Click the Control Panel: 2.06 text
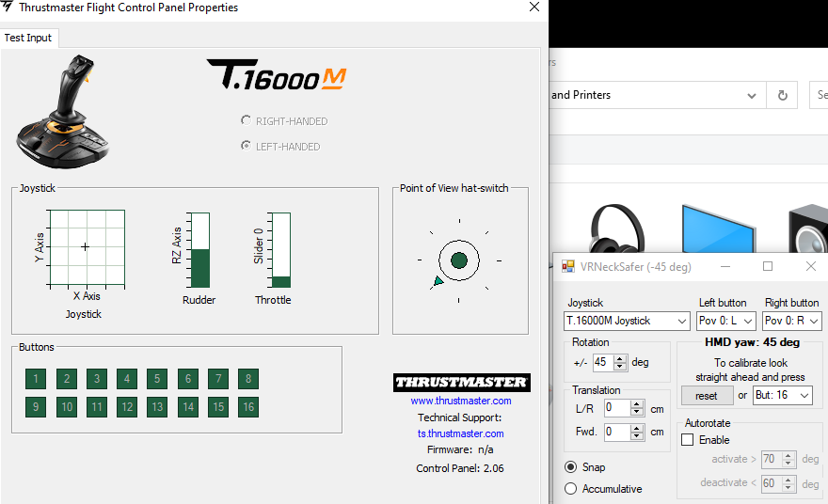This screenshot has width=828, height=504. click(x=459, y=468)
